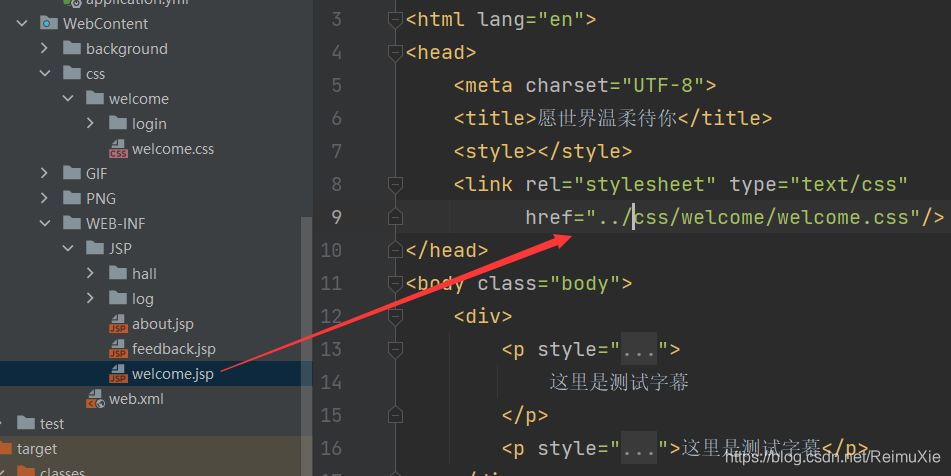Click the hall folder icon

point(118,273)
